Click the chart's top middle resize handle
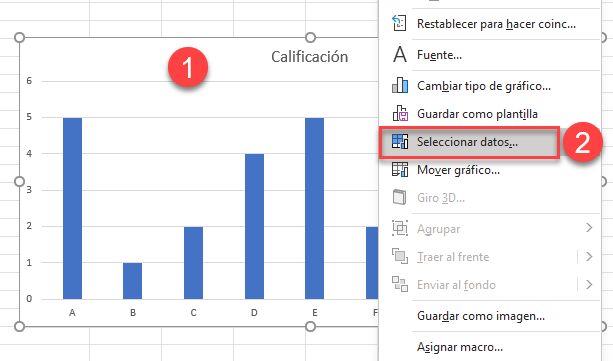 point(310,38)
